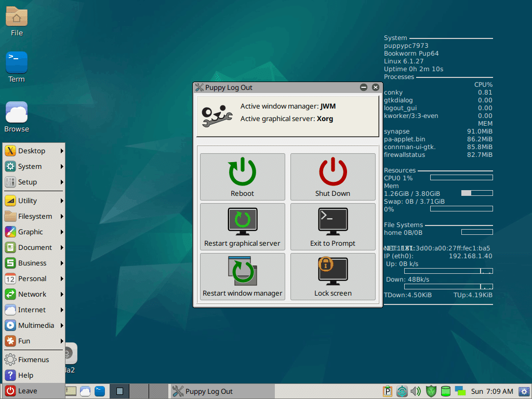Click the conky Mem usage bar
The height and width of the screenshot is (399, 532).
coord(477,193)
